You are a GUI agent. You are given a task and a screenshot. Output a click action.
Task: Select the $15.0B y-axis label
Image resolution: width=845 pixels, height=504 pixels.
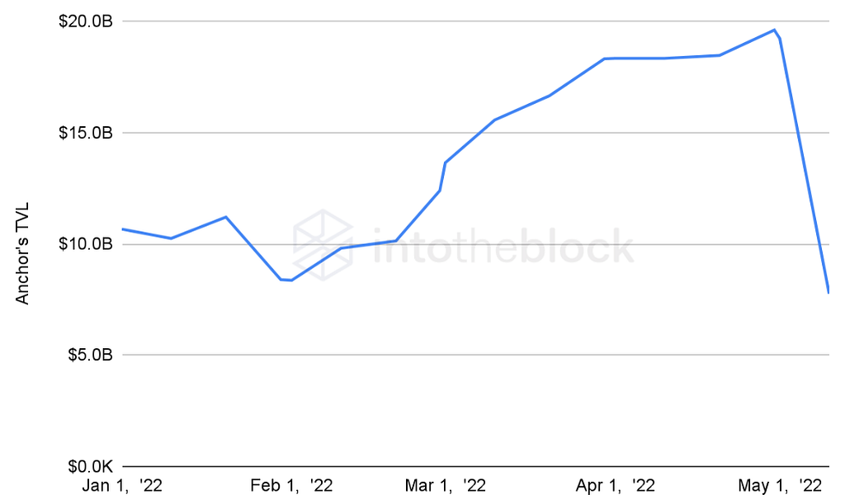pyautogui.click(x=85, y=133)
